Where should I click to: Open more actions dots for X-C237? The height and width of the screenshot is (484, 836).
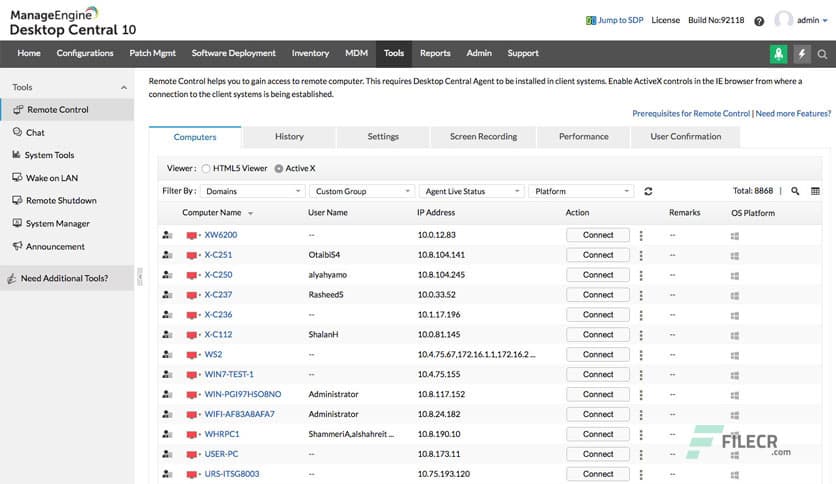coord(641,295)
